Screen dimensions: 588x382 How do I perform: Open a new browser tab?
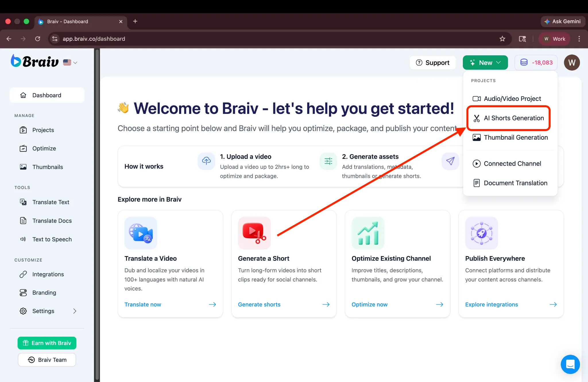tap(135, 21)
